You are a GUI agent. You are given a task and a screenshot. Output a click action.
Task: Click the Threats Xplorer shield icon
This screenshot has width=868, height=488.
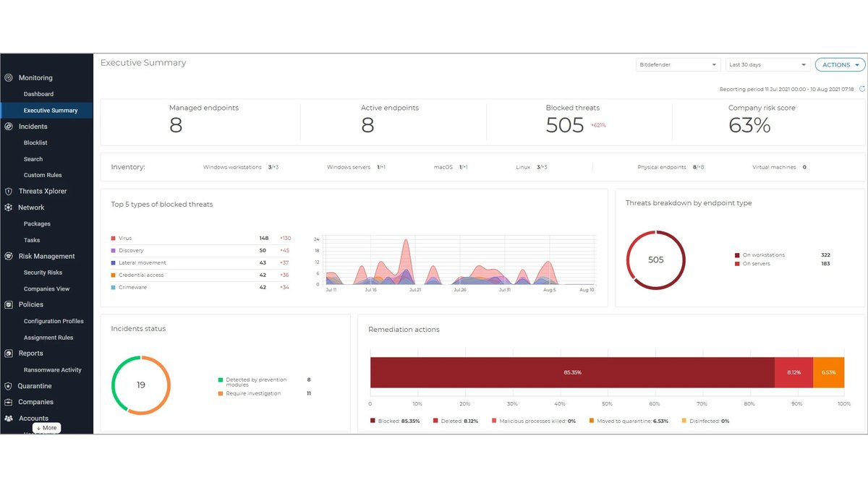[9, 192]
